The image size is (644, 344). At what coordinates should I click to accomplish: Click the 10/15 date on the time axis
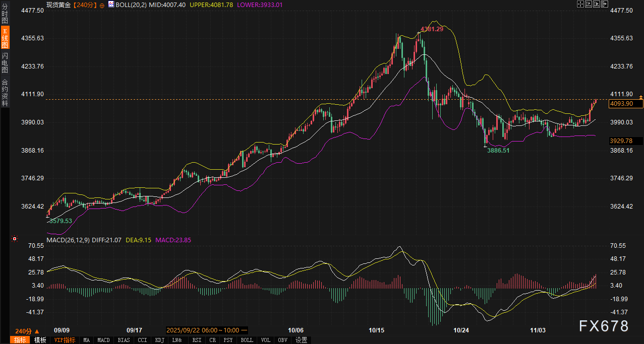tap(377, 330)
